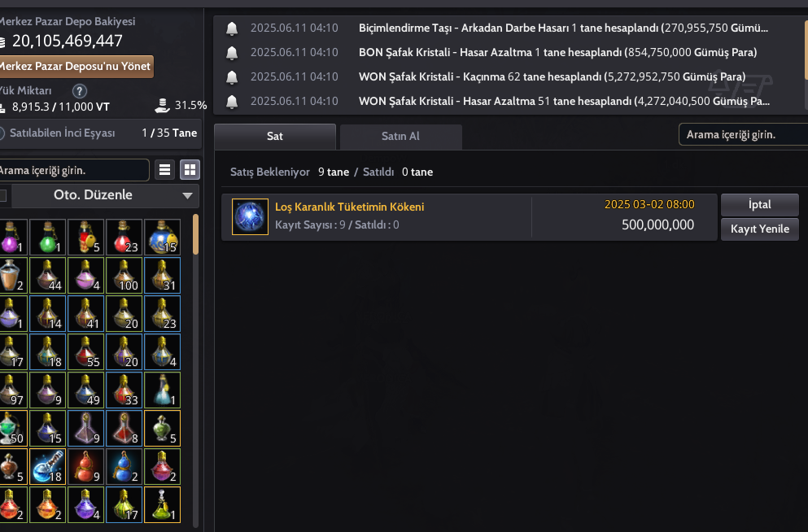Click the İptal button on the listing
The width and height of the screenshot is (808, 532).
pos(759,204)
